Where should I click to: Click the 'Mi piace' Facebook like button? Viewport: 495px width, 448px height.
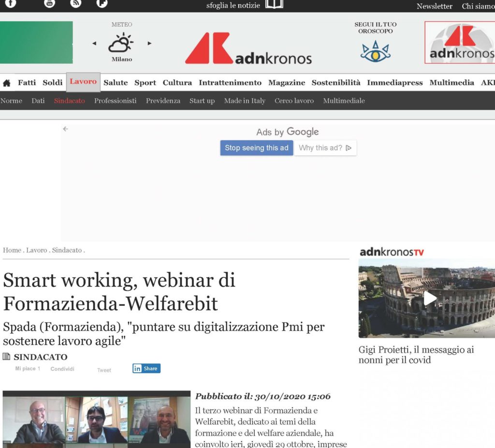click(x=28, y=368)
